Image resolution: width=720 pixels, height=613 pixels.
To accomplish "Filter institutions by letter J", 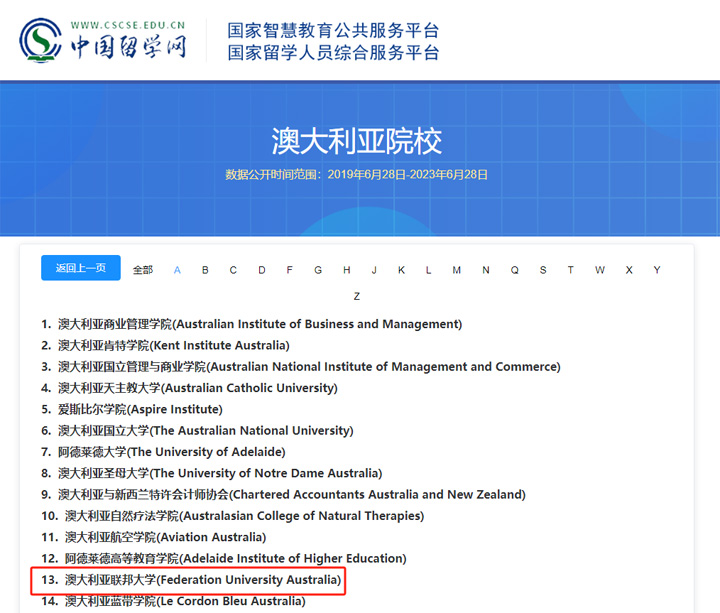I will pyautogui.click(x=374, y=270).
